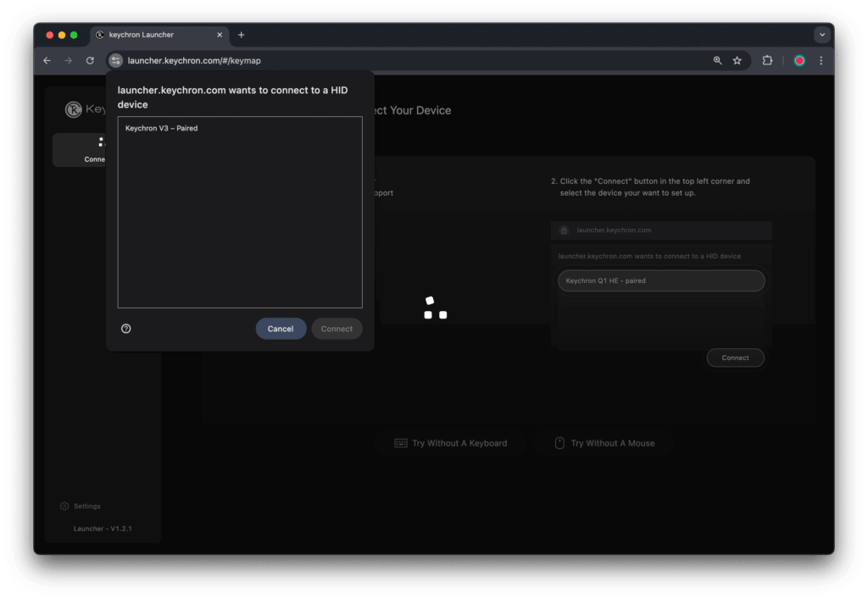Click the Settings gear icon
This screenshot has width=868, height=599.
click(64, 506)
